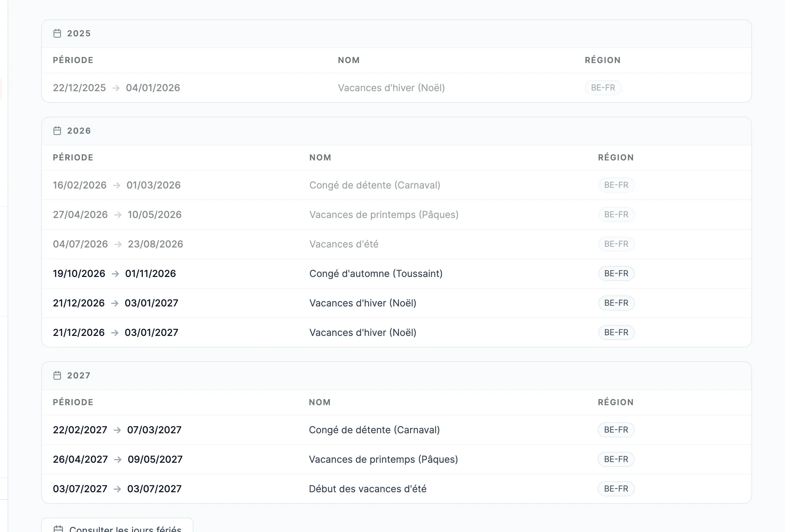Image resolution: width=785 pixels, height=532 pixels.
Task: Select the 2026 section heading
Action: [x=79, y=131]
